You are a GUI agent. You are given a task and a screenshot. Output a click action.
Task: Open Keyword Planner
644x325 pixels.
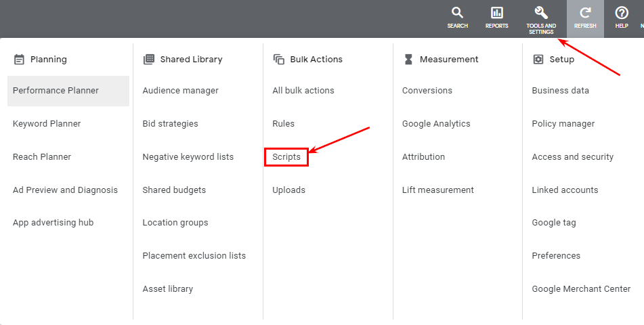tap(47, 124)
